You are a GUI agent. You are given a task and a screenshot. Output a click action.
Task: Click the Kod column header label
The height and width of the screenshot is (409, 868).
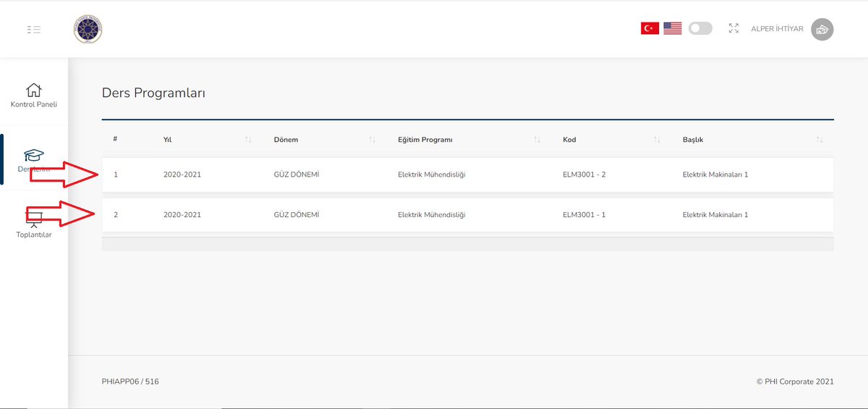(x=569, y=140)
